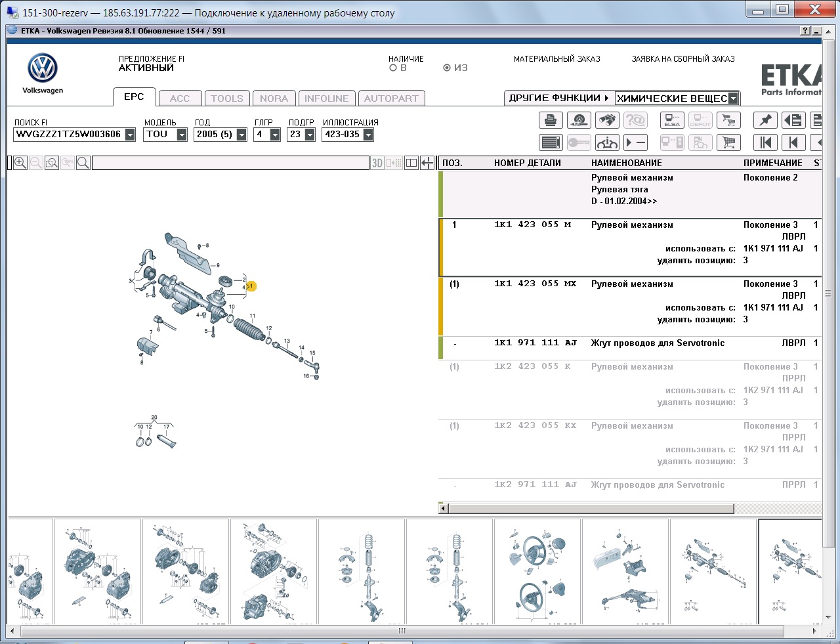Viewport: 840px width, 644px height.
Task: Click the zoom region selection icon
Action: [52, 163]
